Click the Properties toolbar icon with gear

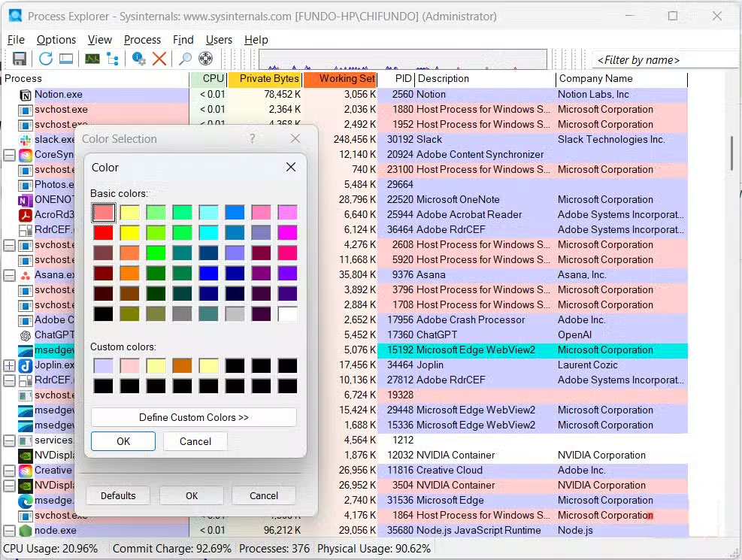pyautogui.click(x=139, y=59)
